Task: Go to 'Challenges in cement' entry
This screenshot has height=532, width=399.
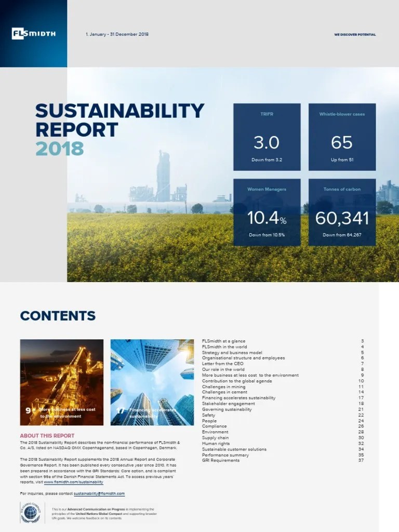Action: pos(224,392)
